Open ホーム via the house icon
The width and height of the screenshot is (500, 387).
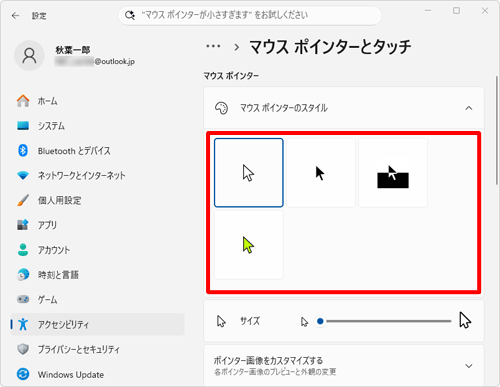[x=23, y=101]
